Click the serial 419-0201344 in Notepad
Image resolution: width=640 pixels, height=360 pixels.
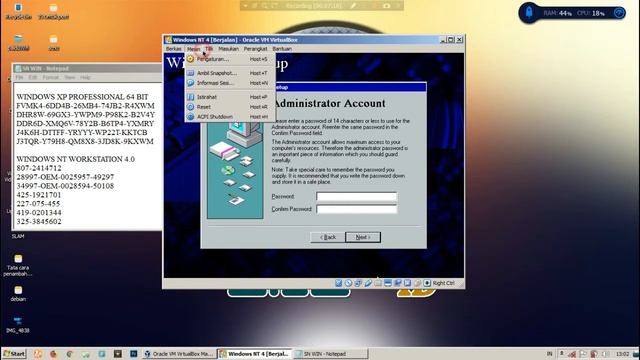(39, 213)
